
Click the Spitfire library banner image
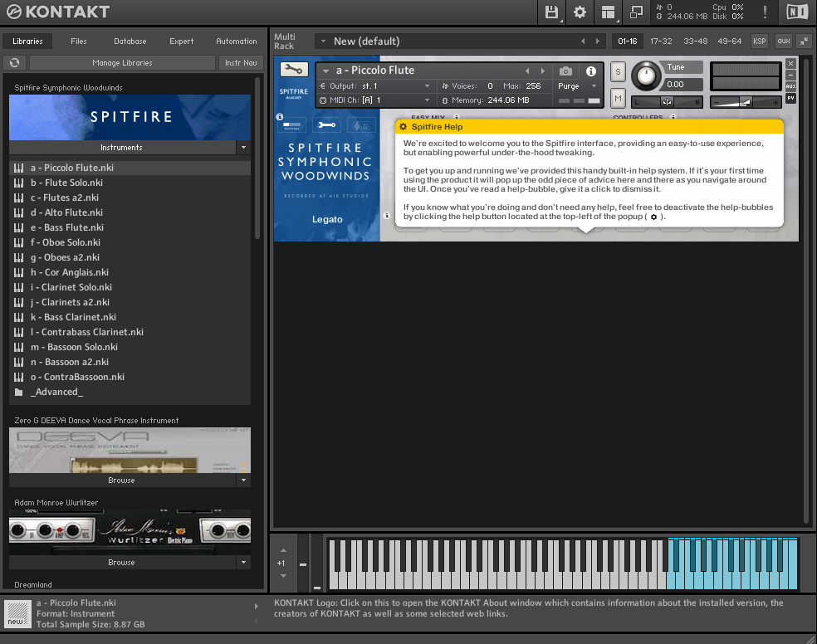[x=130, y=117]
